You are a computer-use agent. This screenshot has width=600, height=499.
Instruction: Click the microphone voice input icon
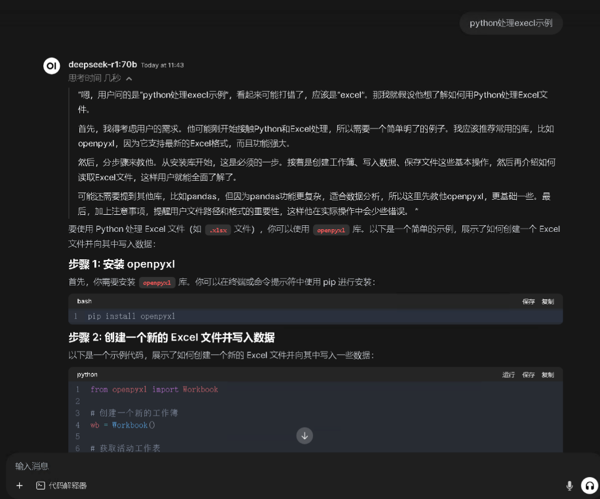570,485
